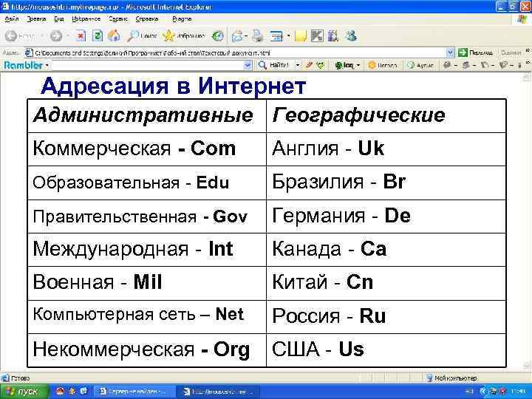Expand the address bar dropdown arrow
This screenshot has width=532, height=399.
pos(450,52)
